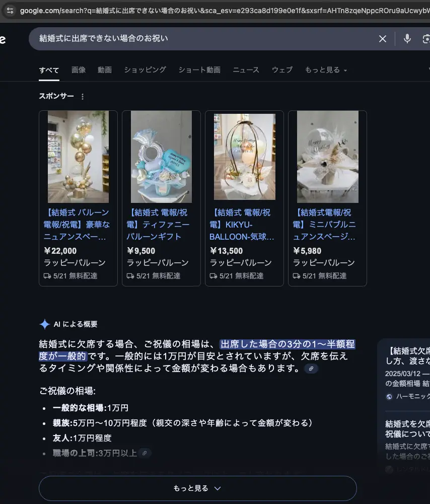Viewport: 430px width, 504px height.
Task: Open the KIKYU-BALLOON product image
Action: 244,157
